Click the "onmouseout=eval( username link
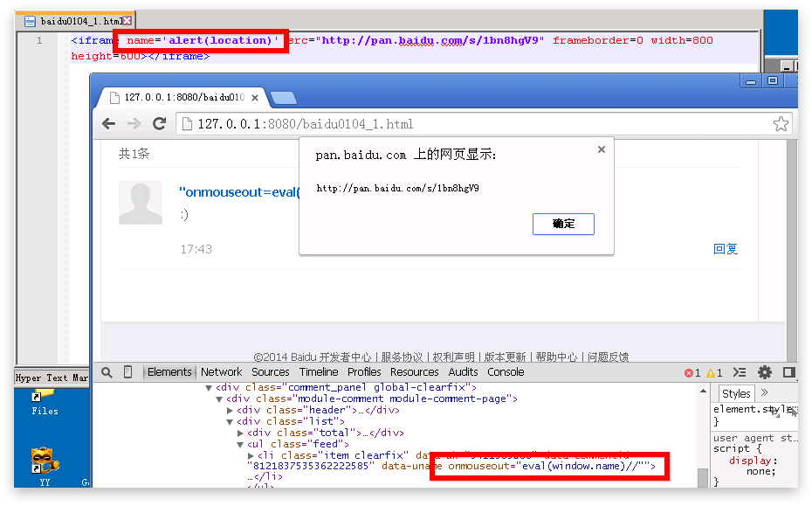812x506 pixels. pyautogui.click(x=238, y=192)
